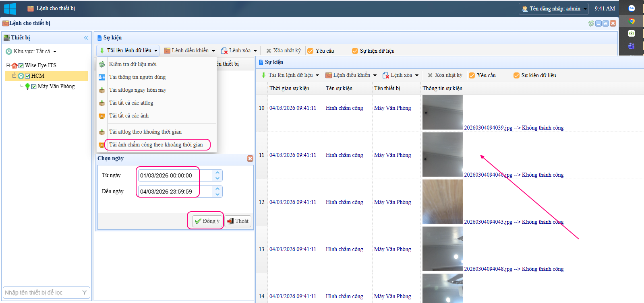The image size is (644, 303).
Task: Click the Windows Start logo icon
Action: (x=10, y=8)
